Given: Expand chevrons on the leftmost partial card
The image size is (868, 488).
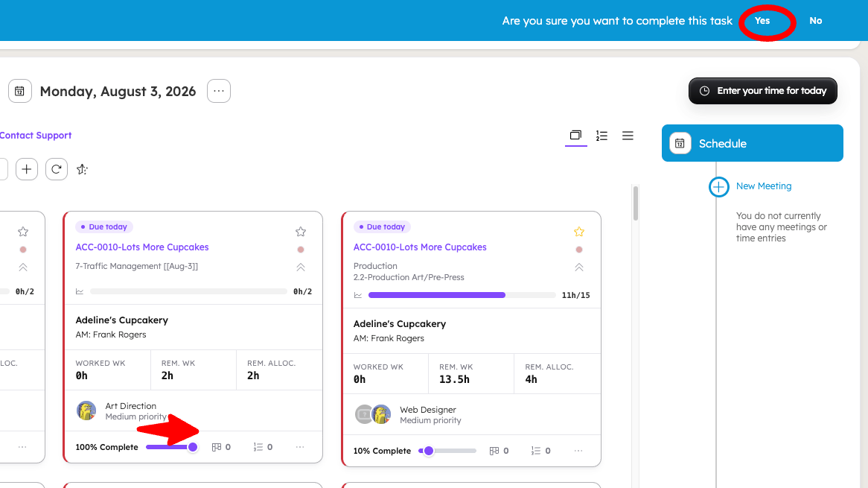Looking at the screenshot, I should (22, 267).
